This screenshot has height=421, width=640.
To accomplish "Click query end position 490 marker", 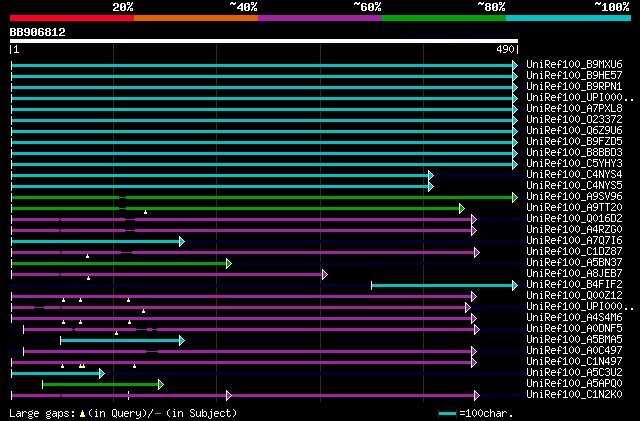I will point(507,49).
